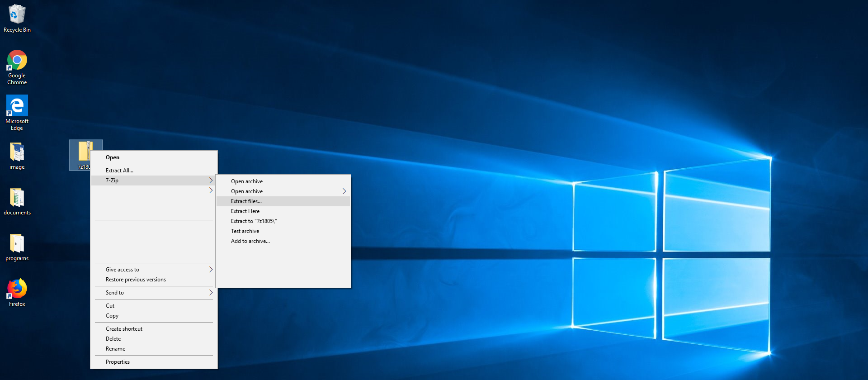Choose Cut from the context menu
Image resolution: width=868 pixels, height=380 pixels.
(154, 306)
